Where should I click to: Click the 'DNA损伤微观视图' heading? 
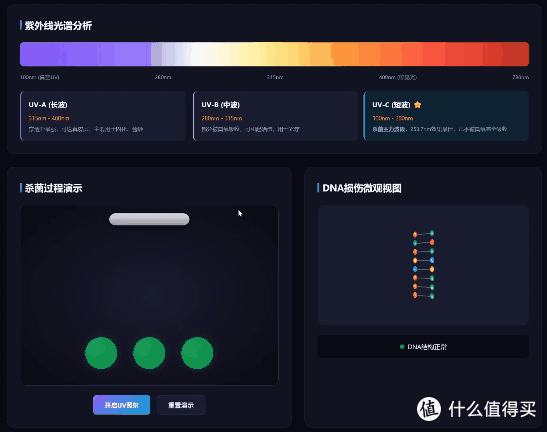[362, 188]
